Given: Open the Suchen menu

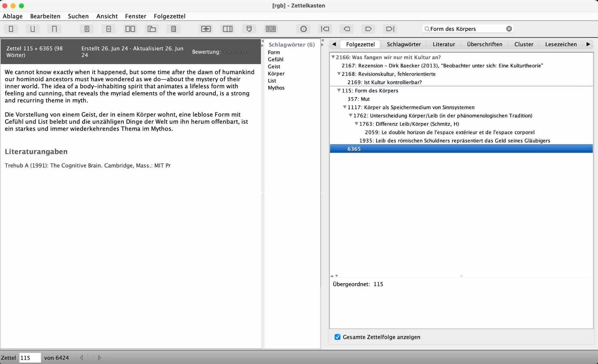Looking at the screenshot, I should coord(78,16).
